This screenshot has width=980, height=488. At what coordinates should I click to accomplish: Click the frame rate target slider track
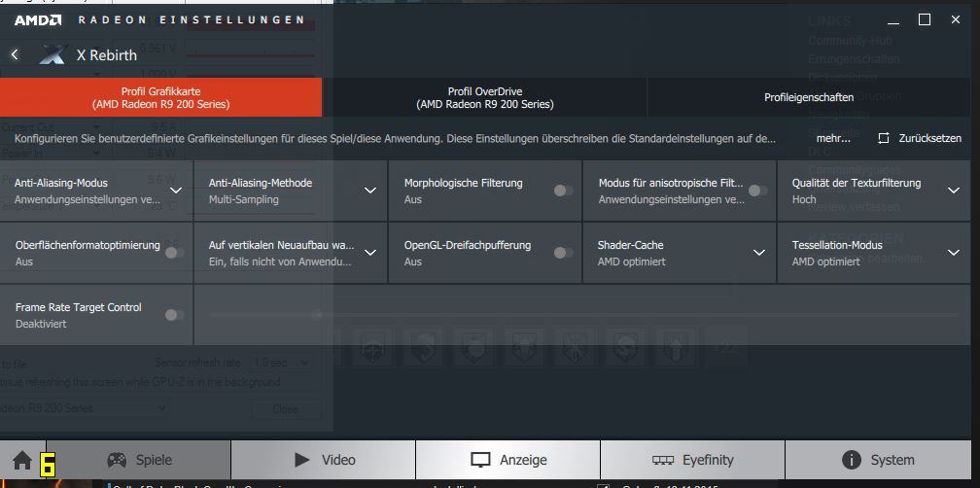click(x=583, y=315)
